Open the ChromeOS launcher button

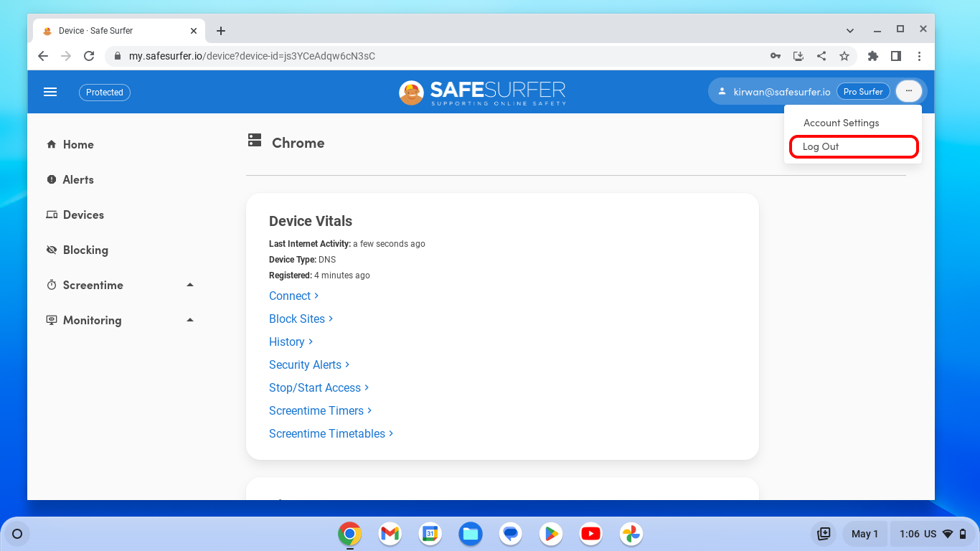17,534
